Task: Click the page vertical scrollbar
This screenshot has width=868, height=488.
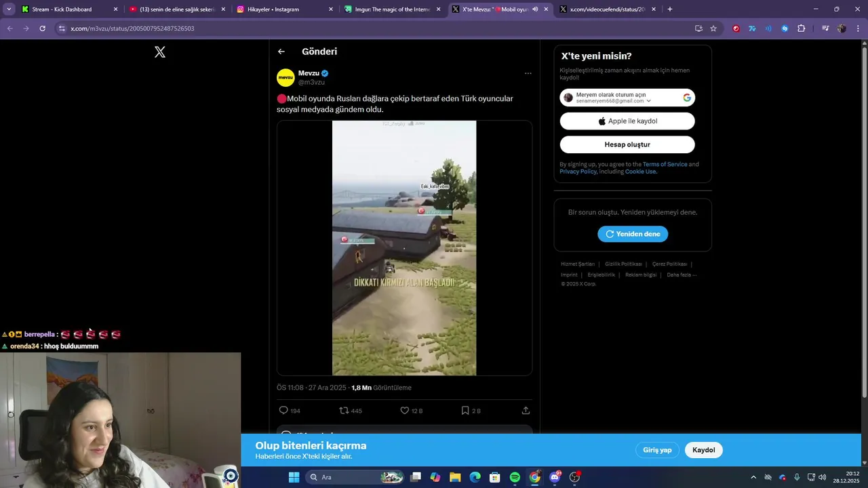Action: [863, 224]
